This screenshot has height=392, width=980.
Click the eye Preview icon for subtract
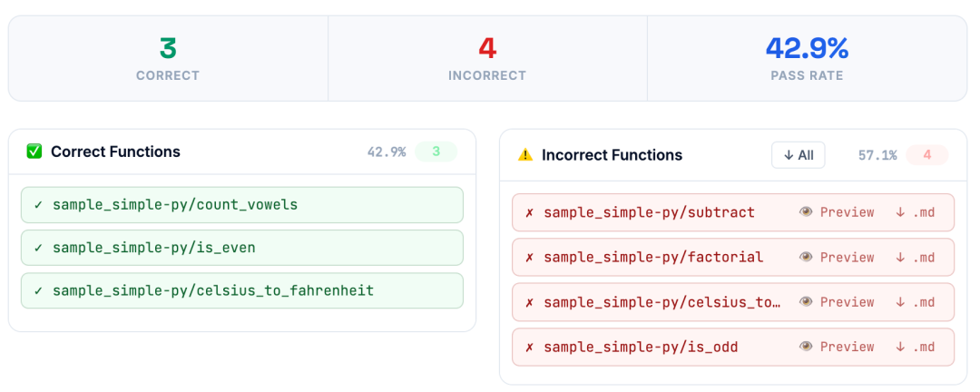pyautogui.click(x=806, y=212)
